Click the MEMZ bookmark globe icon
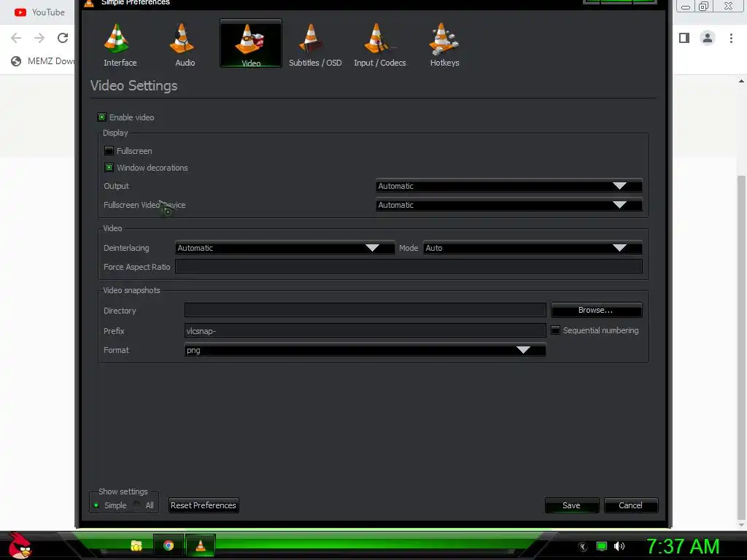The image size is (747, 560). tap(16, 61)
